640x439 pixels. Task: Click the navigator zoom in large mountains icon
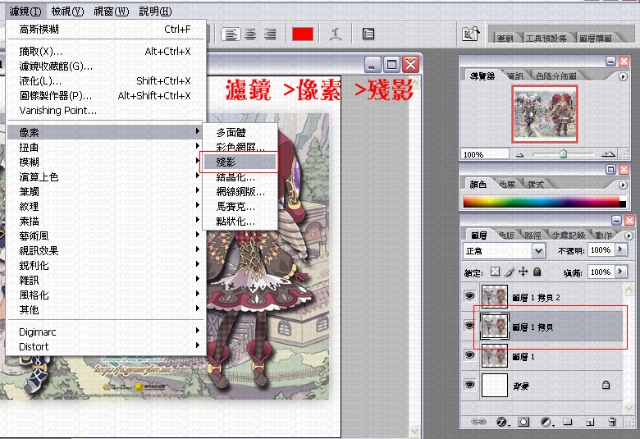608,154
